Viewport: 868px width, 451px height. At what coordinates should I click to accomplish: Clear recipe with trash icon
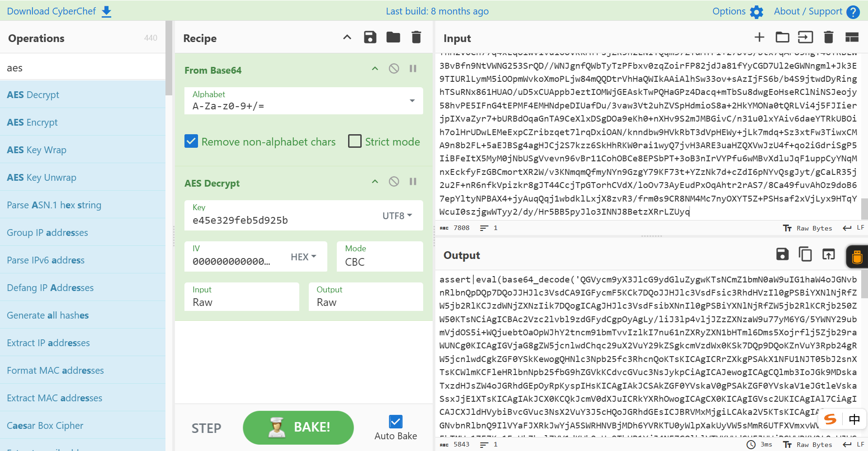(x=416, y=37)
